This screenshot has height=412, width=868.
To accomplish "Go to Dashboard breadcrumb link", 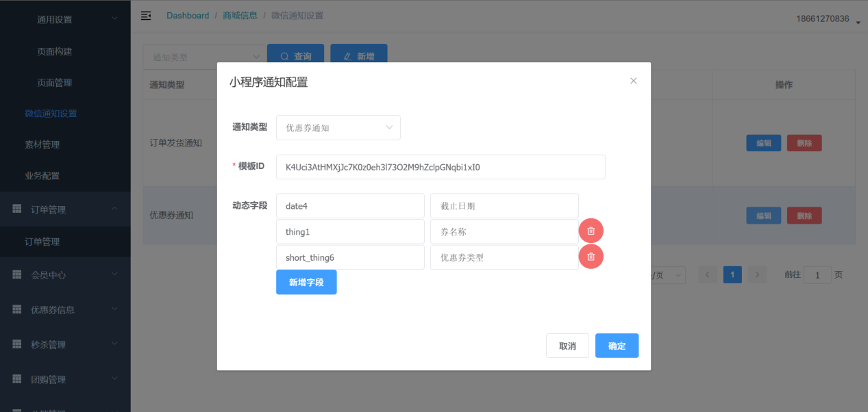I will coord(188,16).
